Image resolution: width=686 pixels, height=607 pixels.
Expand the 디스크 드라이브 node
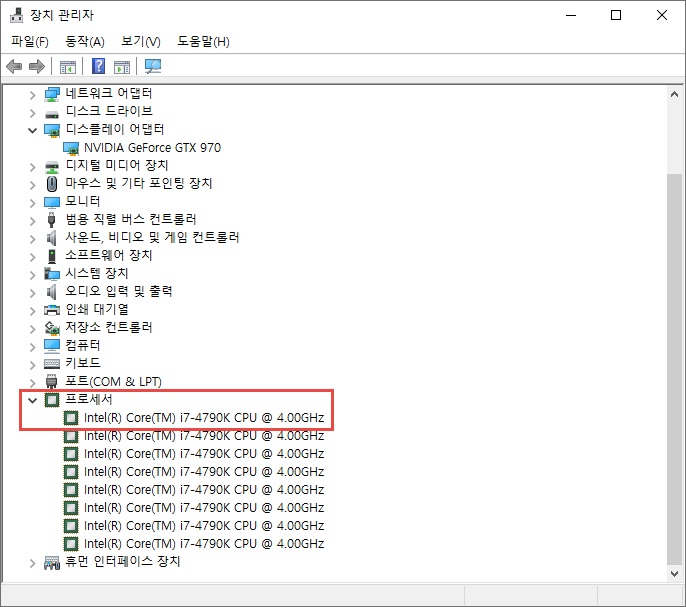point(32,113)
